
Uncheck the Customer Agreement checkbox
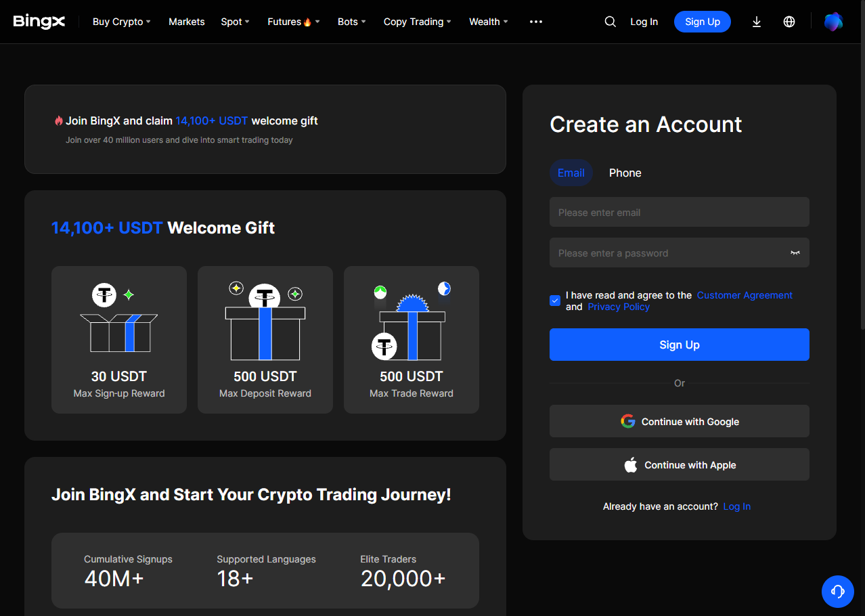coord(555,301)
